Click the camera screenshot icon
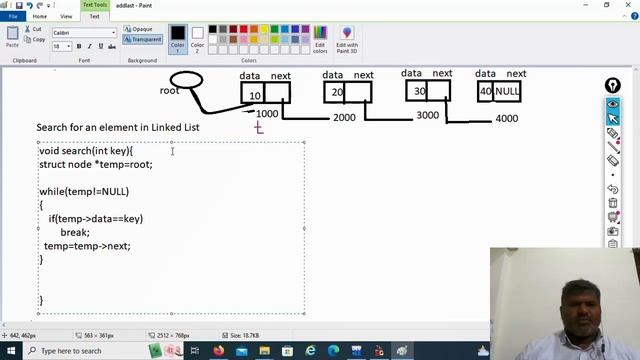Image resolution: width=640 pixels, height=360 pixels. [613, 231]
